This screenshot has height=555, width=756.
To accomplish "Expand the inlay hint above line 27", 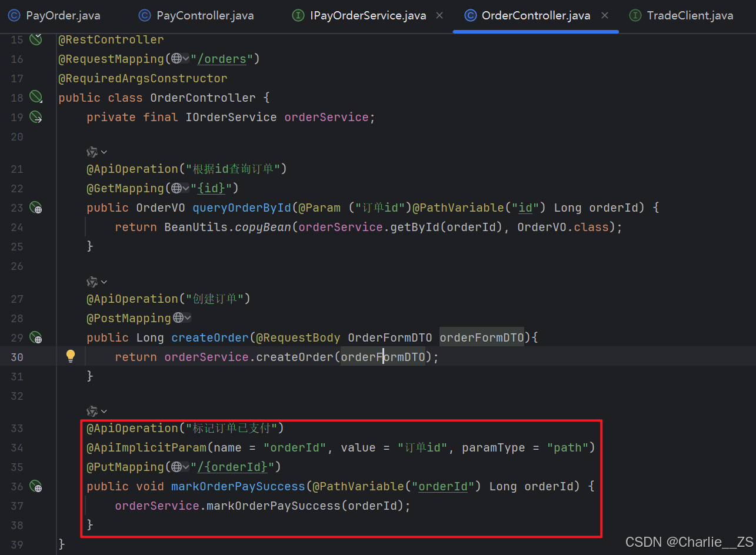I will point(97,282).
